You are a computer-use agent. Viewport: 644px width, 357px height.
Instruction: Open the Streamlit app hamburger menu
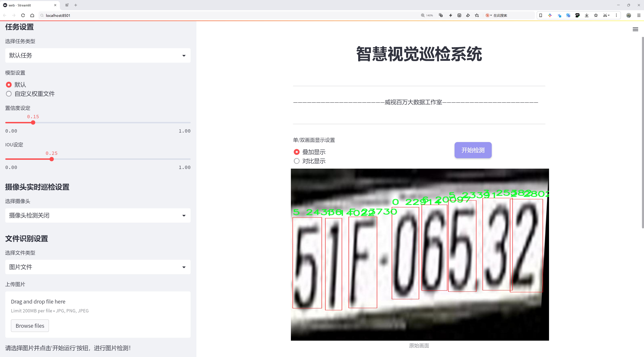point(635,29)
